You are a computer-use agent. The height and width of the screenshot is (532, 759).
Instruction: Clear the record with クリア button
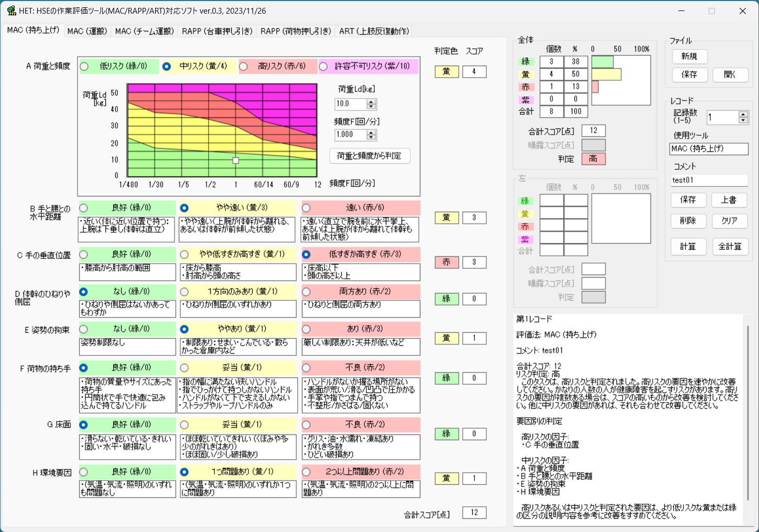click(x=730, y=221)
